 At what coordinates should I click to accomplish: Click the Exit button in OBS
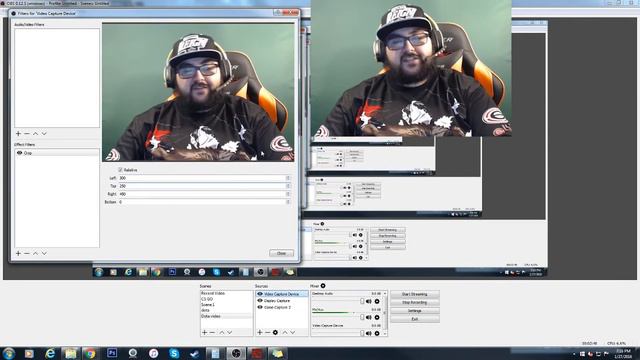(x=415, y=319)
